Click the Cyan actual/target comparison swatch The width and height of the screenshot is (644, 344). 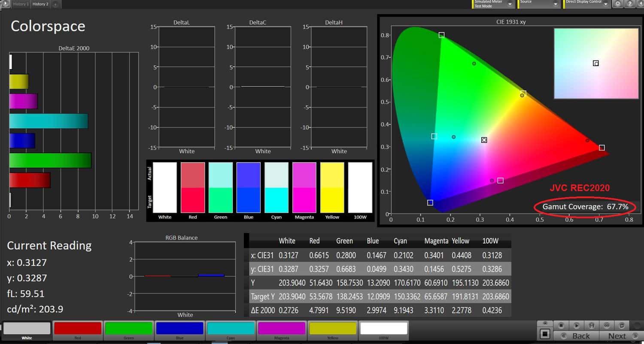point(276,187)
